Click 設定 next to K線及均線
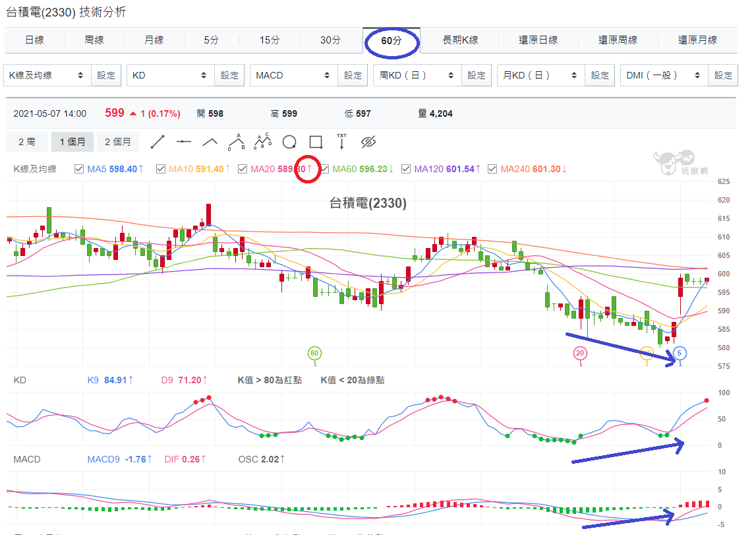 pos(106,75)
